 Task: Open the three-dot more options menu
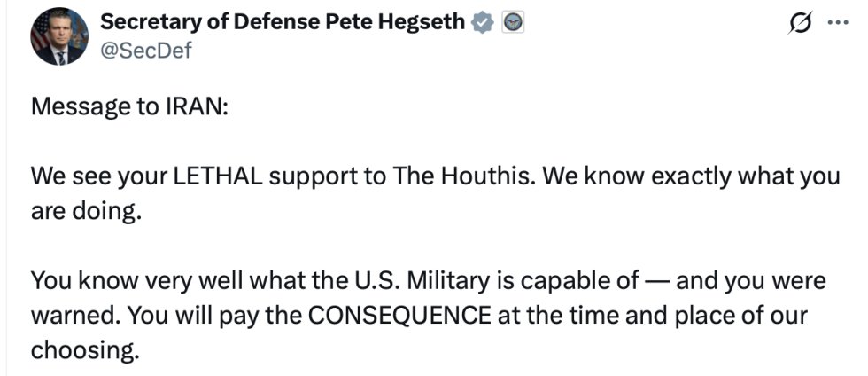click(838, 23)
